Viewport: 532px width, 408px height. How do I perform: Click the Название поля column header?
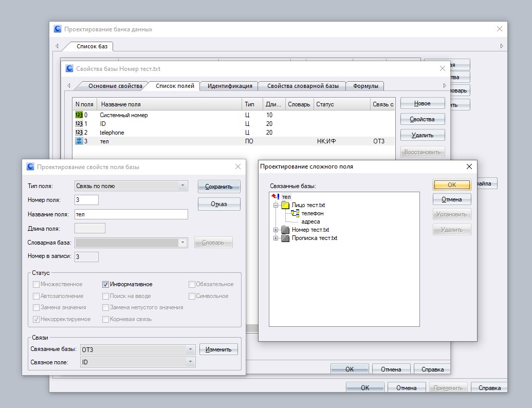pyautogui.click(x=170, y=104)
